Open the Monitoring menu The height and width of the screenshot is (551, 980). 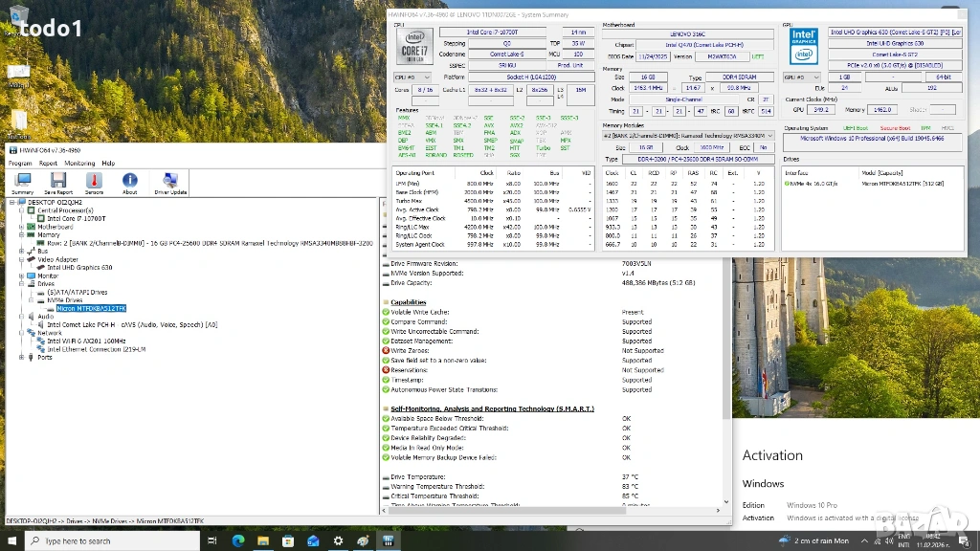79,164
